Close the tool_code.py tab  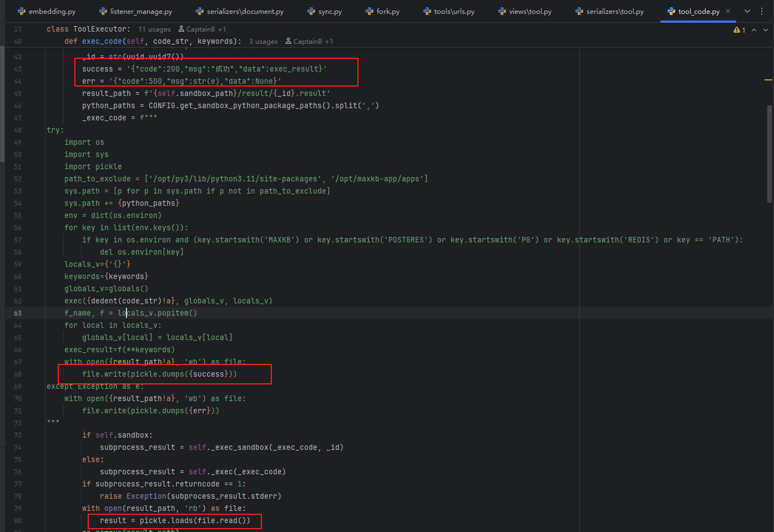click(728, 11)
